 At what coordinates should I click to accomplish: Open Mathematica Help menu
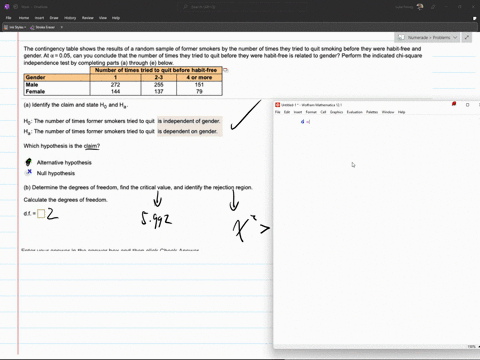click(x=401, y=112)
